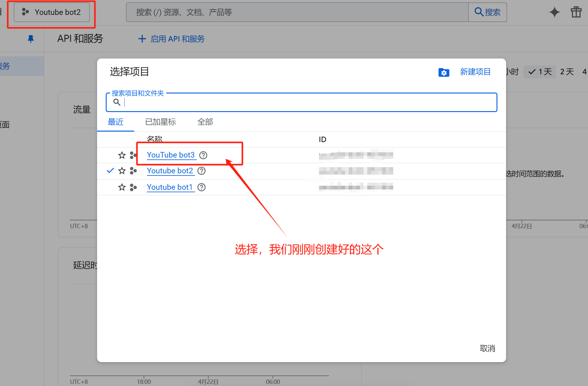This screenshot has height=386, width=588.
Task: Open the gift free trial icon
Action: [x=576, y=12]
